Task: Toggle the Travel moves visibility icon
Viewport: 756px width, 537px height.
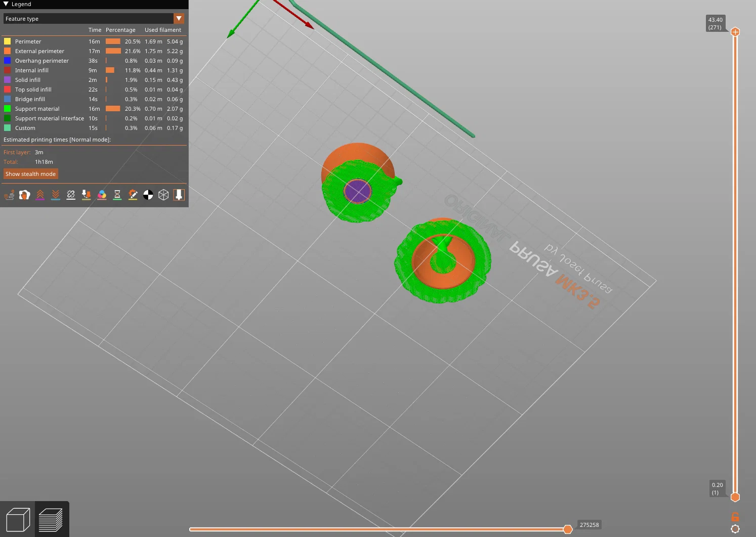Action: [9, 195]
